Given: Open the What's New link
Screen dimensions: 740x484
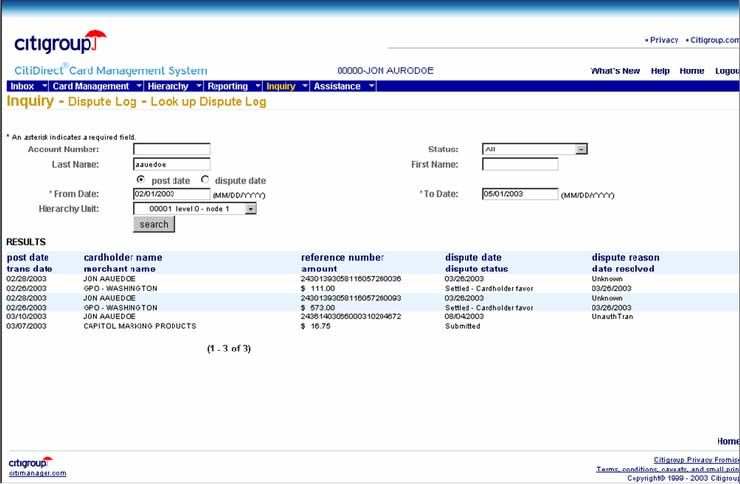Looking at the screenshot, I should point(615,71).
